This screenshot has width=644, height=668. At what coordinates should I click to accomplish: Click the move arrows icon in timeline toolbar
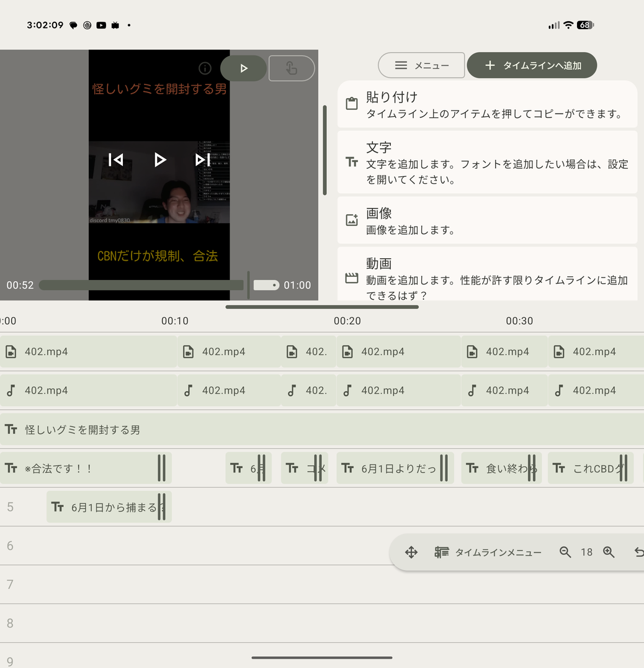(x=411, y=553)
